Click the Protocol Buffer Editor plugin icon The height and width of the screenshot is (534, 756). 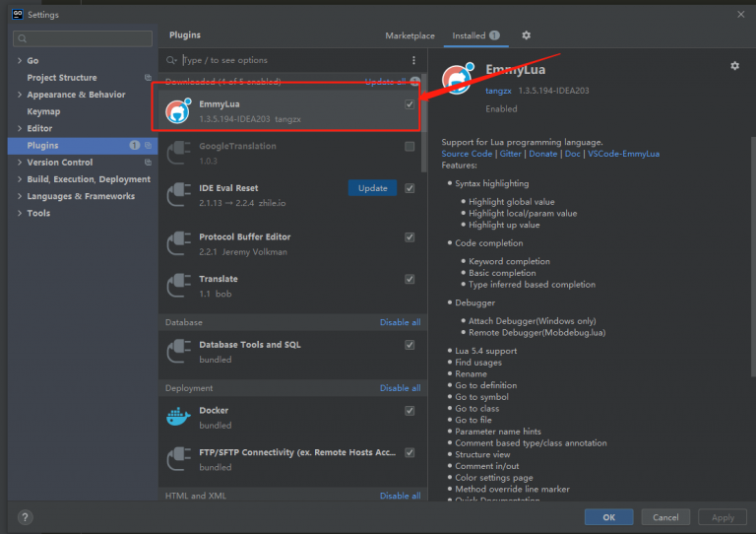178,244
